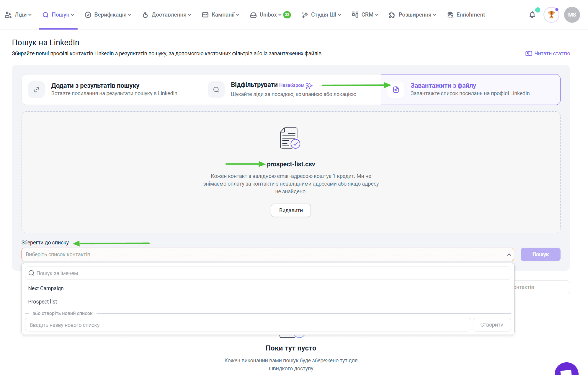
Task: Click the book icon beside Читати статтю
Action: [528, 53]
